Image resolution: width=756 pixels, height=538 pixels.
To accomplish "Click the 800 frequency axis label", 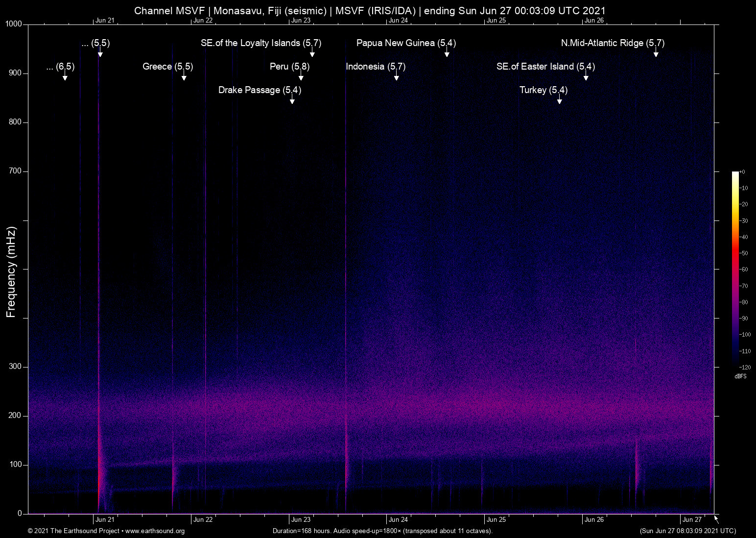I will [15, 122].
